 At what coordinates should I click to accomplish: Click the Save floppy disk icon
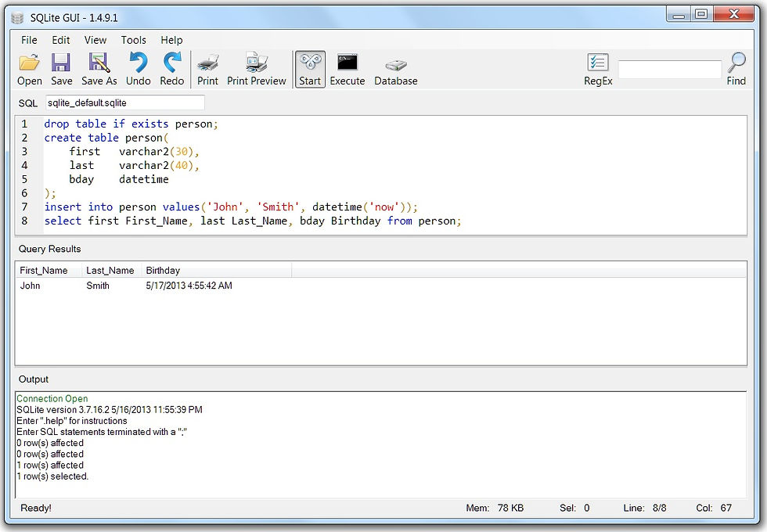[61, 63]
